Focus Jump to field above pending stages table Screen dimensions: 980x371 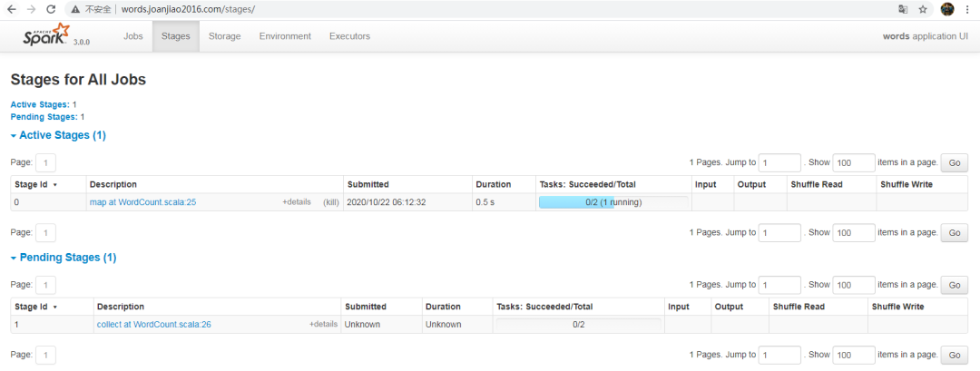tap(779, 286)
